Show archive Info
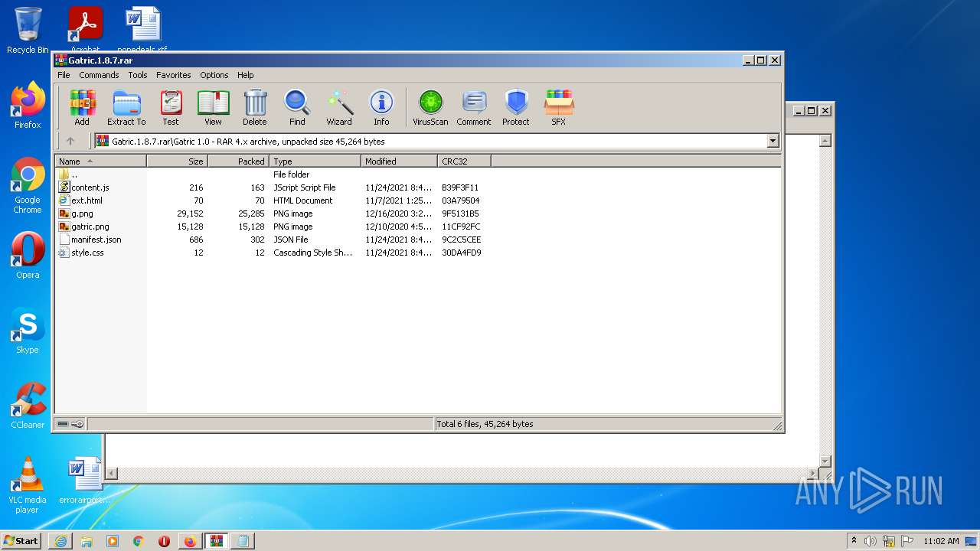 pyautogui.click(x=381, y=108)
